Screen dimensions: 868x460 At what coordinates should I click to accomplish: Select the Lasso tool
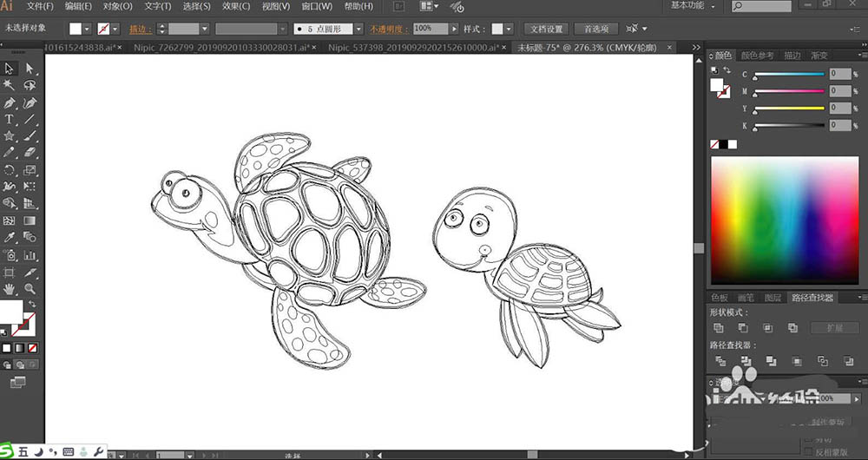[30, 85]
